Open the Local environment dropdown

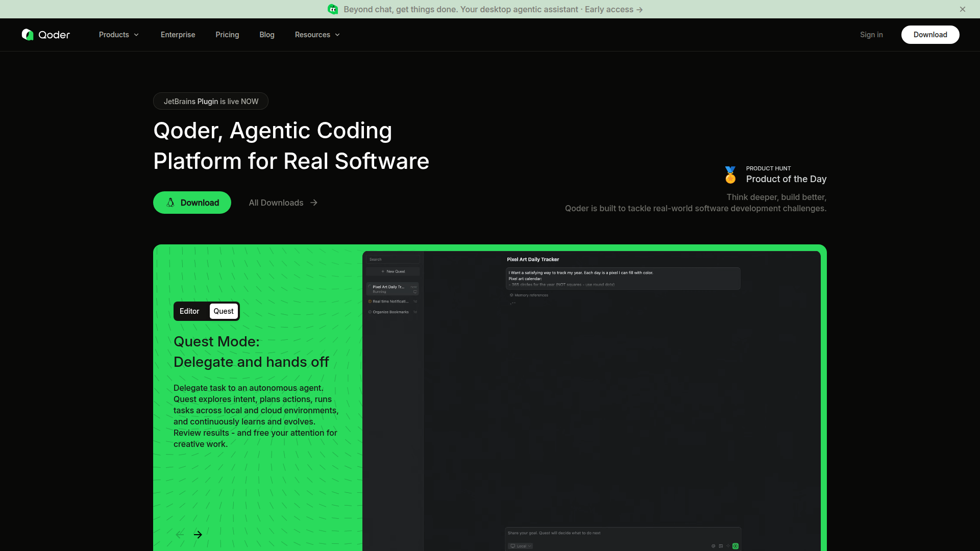point(521,546)
